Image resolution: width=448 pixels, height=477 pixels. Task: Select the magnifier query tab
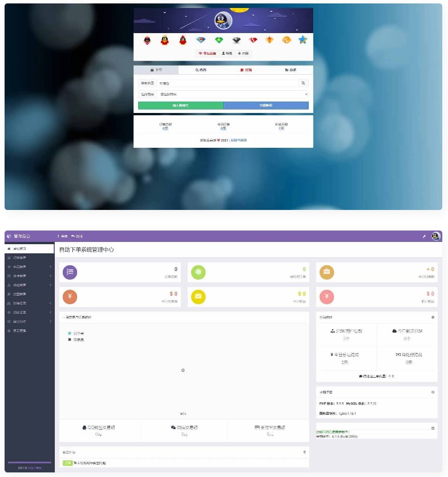pyautogui.click(x=201, y=70)
